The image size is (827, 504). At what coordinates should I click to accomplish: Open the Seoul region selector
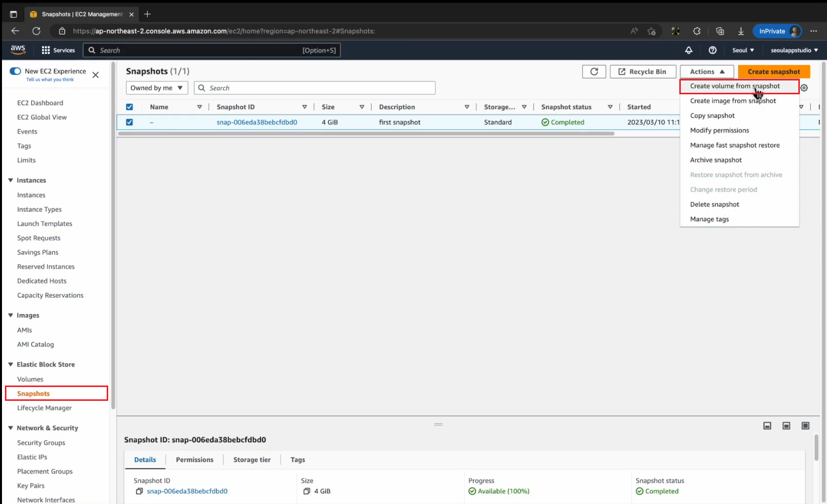743,50
